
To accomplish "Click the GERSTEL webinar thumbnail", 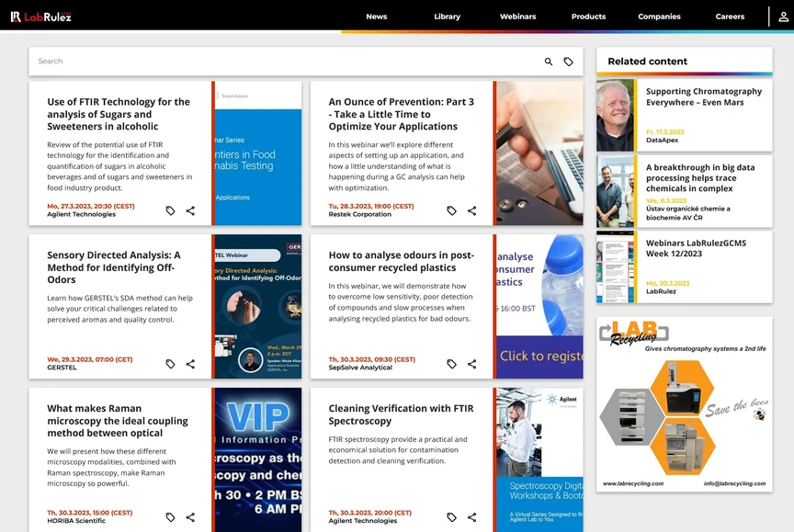I will (258, 307).
